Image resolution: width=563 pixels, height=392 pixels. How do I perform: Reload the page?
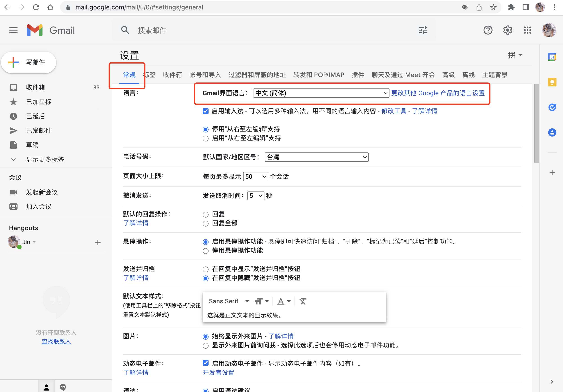[36, 7]
